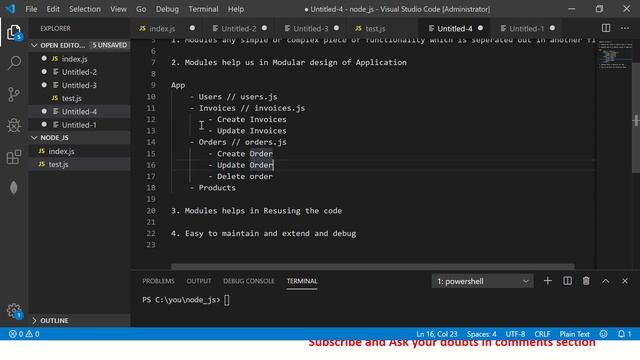Close the terminal panel
This screenshot has width=640, height=360.
(625, 281)
